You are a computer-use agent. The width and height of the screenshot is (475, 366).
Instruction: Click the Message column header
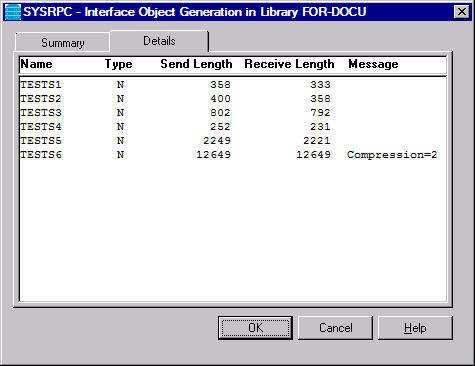[x=373, y=64]
